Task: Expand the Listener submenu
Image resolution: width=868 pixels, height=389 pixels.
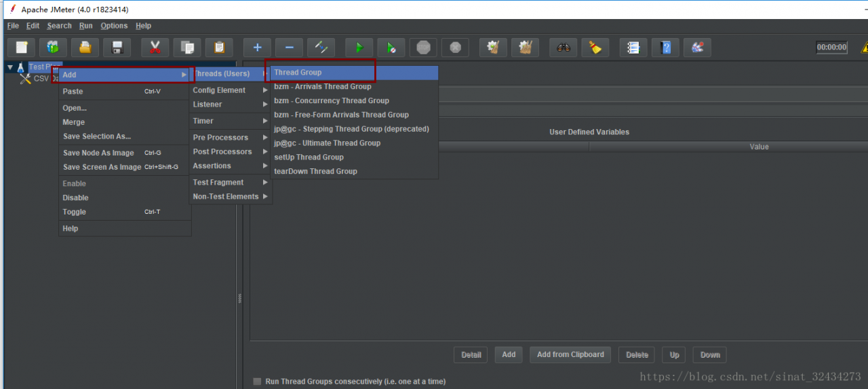Action: [231, 105]
